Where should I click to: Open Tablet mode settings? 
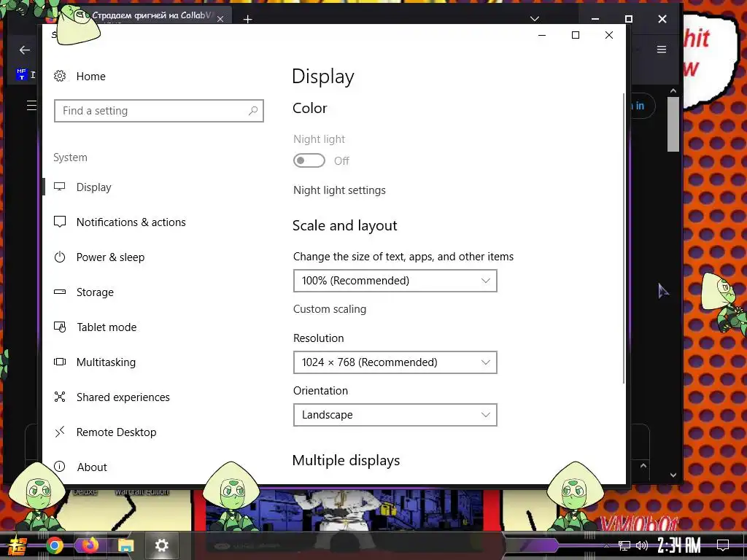click(107, 327)
